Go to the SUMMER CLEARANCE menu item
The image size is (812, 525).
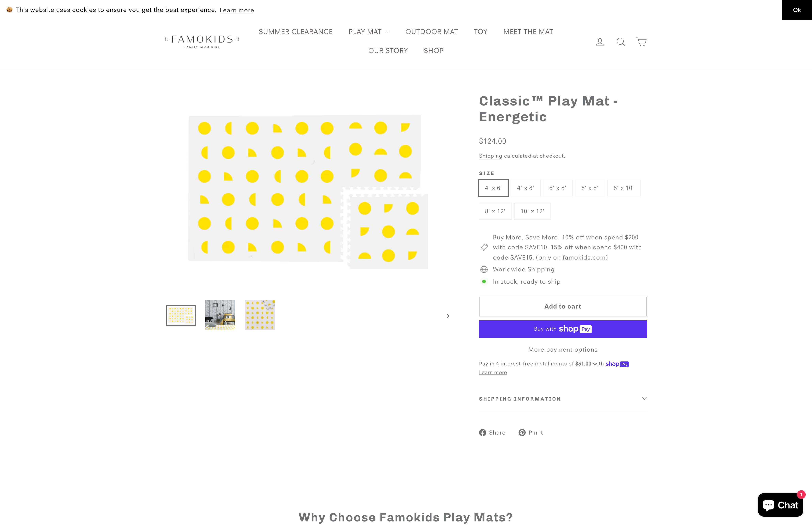295,31
